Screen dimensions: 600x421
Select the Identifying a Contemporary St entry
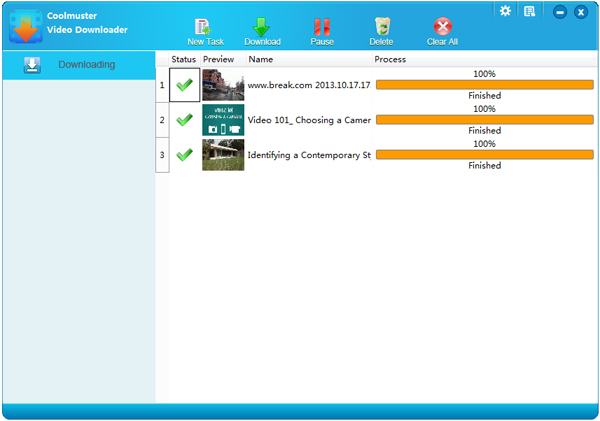point(309,155)
